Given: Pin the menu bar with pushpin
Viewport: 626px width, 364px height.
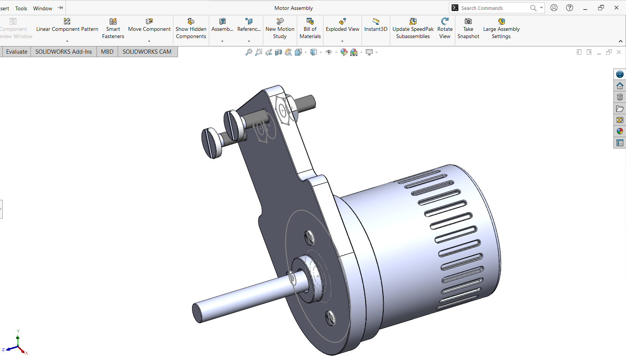Looking at the screenshot, I should (60, 8).
